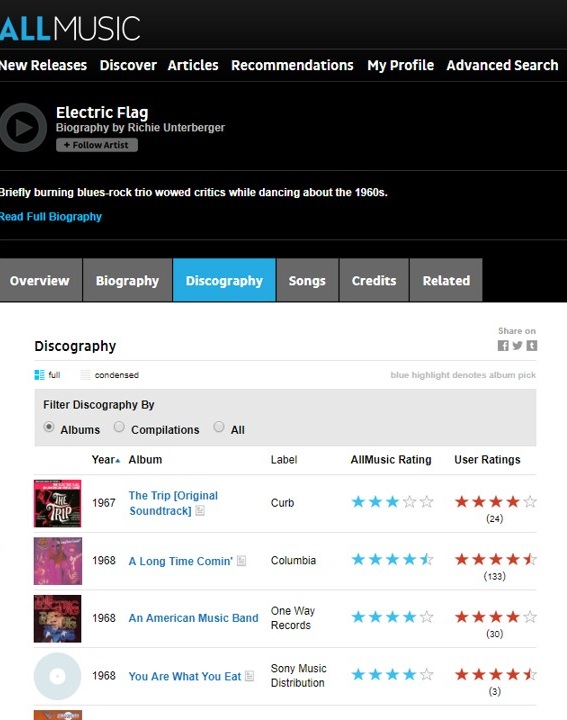
Task: Rate You Are What You Eat user stars
Action: (x=495, y=675)
